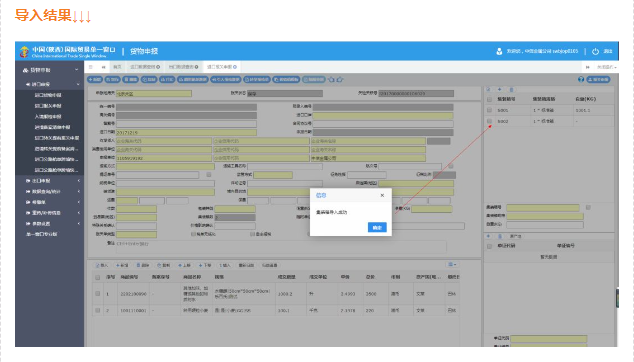Click the 确定 button in the message dialog

377,228
